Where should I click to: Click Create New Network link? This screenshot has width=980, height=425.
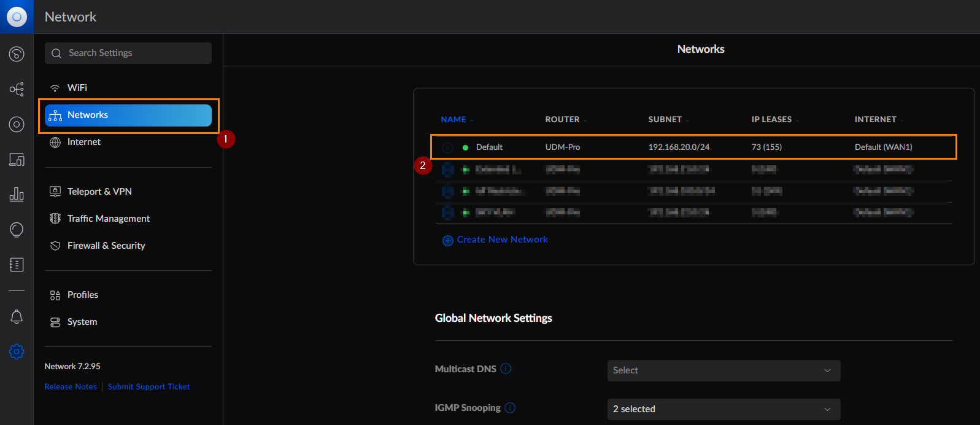pos(503,240)
